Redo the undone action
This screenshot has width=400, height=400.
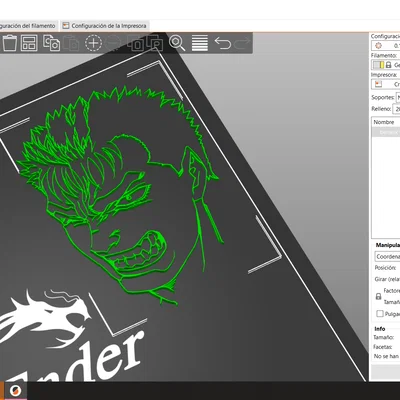pos(242,43)
